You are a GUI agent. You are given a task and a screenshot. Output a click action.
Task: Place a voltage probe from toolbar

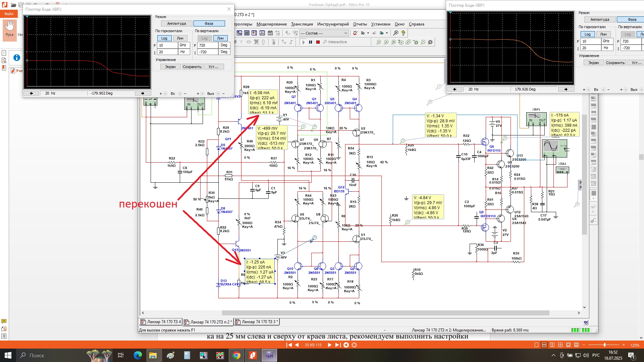click(379, 42)
